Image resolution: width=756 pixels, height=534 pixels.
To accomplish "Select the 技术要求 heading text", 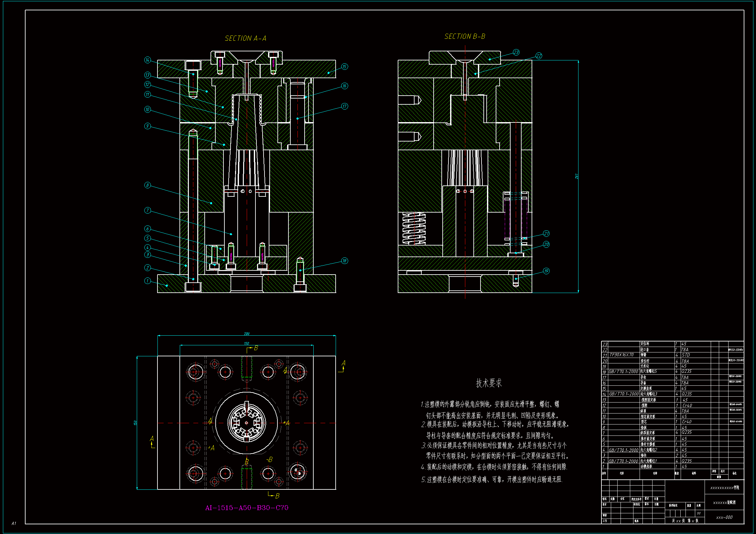I will [489, 383].
